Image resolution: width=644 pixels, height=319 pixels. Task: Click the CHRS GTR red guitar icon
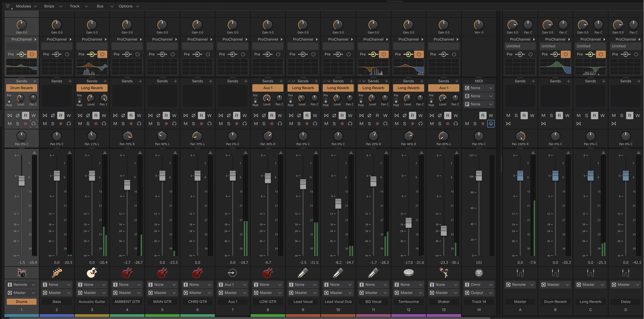tap(197, 273)
